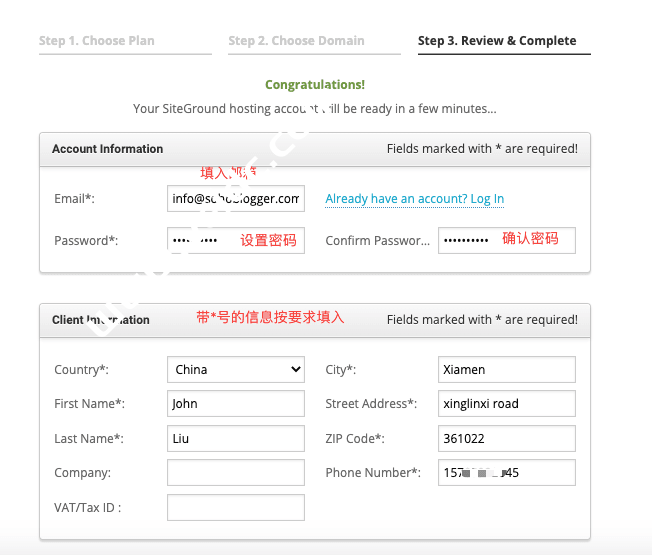Focus the Email input field

[x=235, y=199]
